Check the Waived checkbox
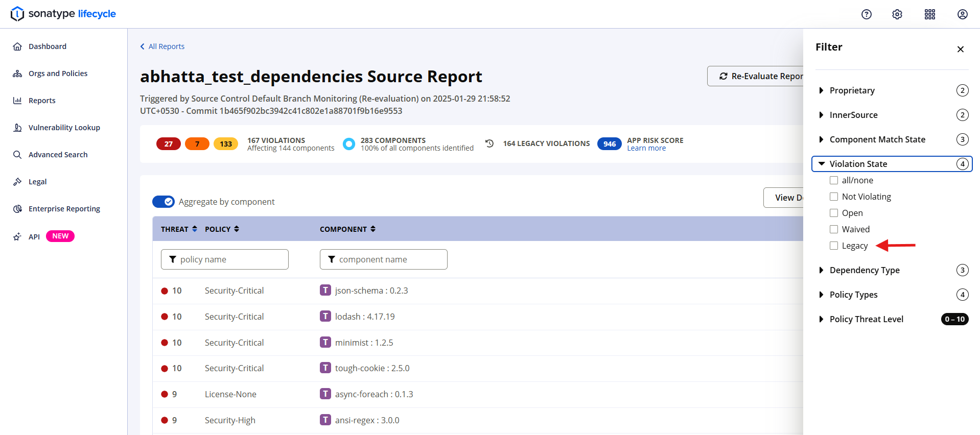This screenshot has height=435, width=980. pyautogui.click(x=834, y=229)
